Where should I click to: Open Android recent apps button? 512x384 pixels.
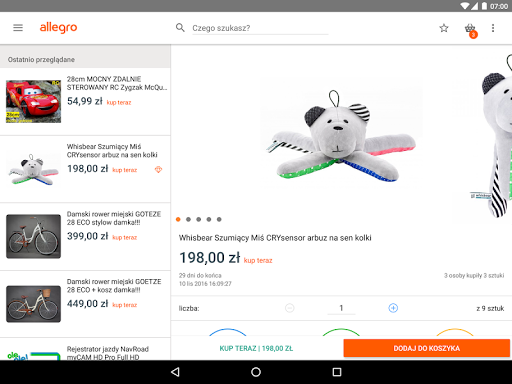click(x=337, y=372)
